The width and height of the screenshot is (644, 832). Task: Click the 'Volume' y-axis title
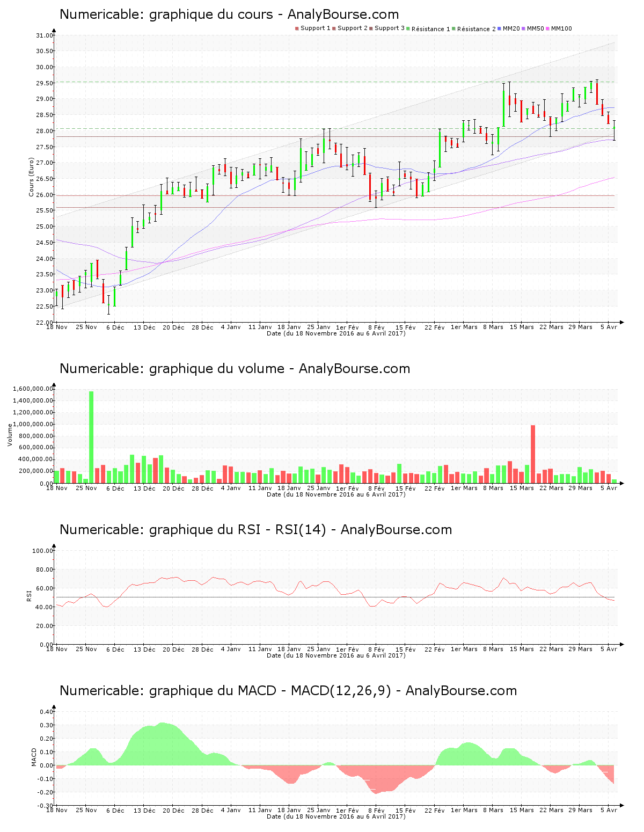(x=10, y=435)
